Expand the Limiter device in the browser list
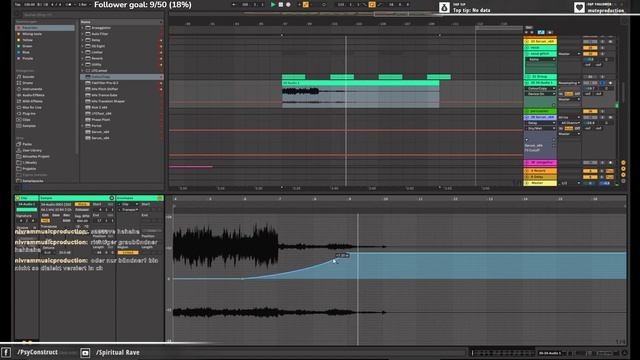The height and width of the screenshot is (360, 640). point(82,52)
